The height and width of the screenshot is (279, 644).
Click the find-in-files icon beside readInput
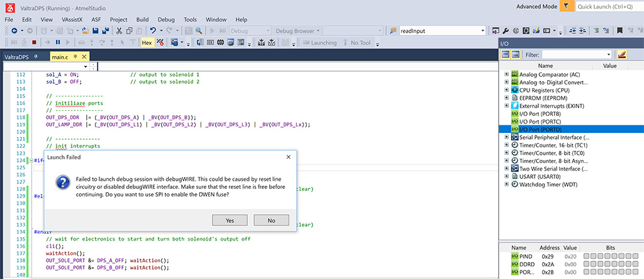pyautogui.click(x=393, y=30)
